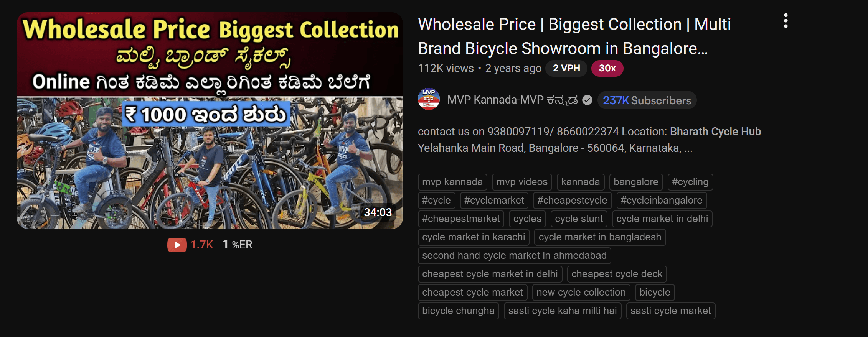Click the red YouTube play icon
This screenshot has width=868, height=337.
point(177,245)
